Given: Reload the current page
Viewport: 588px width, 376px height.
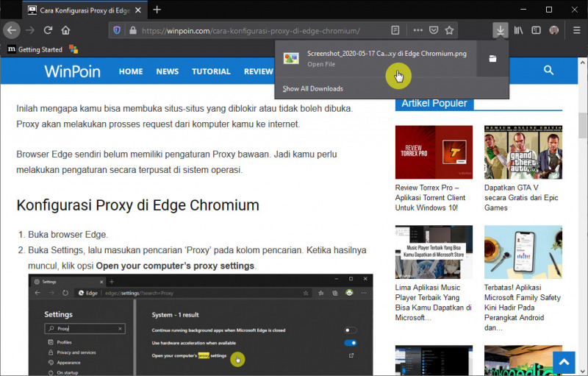Looking at the screenshot, I should pyautogui.click(x=48, y=30).
